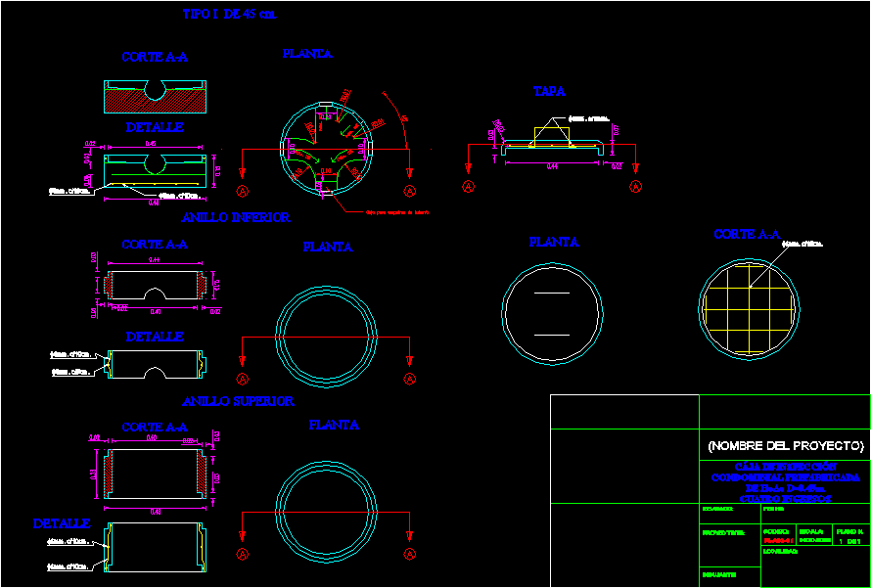Select the '1 DE 1' sheet number text
The width and height of the screenshot is (871, 588).
849,540
